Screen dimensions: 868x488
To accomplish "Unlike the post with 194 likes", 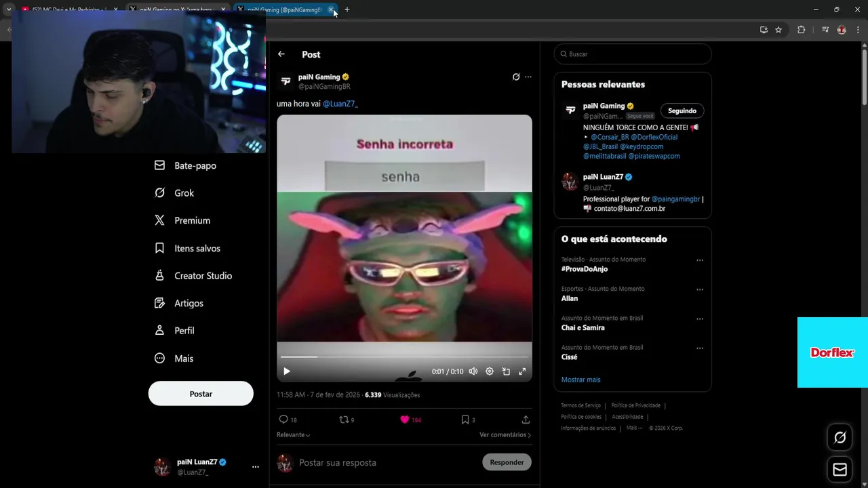I will pyautogui.click(x=410, y=420).
